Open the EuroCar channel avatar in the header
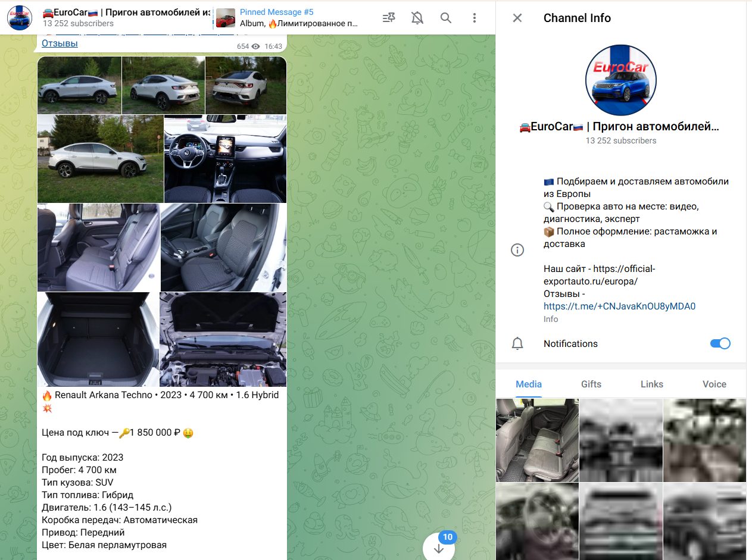This screenshot has width=752, height=560. 20,18
